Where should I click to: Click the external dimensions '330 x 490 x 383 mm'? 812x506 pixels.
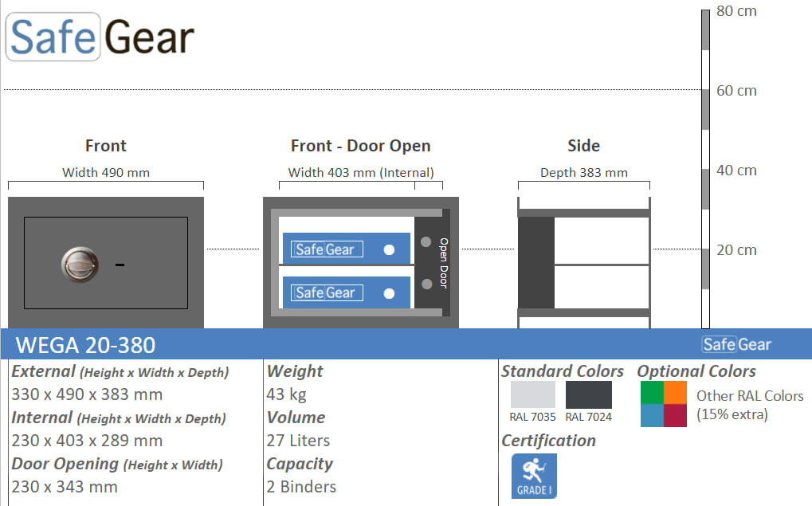click(x=87, y=394)
